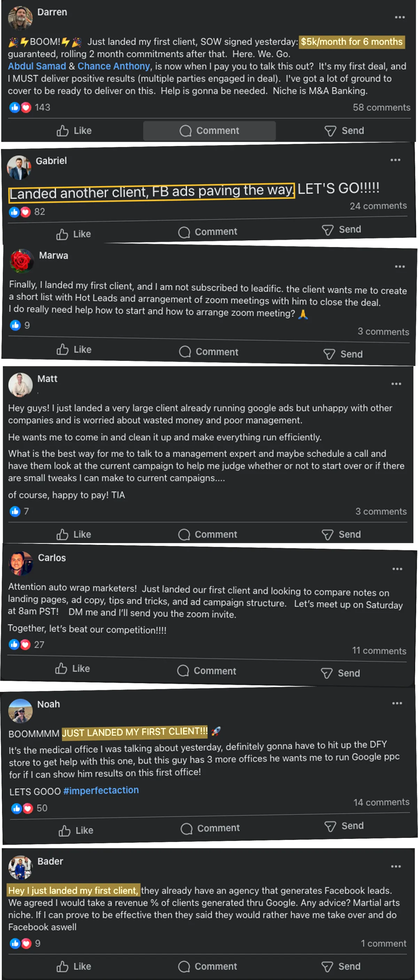Open the #imperfectaction hashtag
The image size is (418, 980).
101,790
